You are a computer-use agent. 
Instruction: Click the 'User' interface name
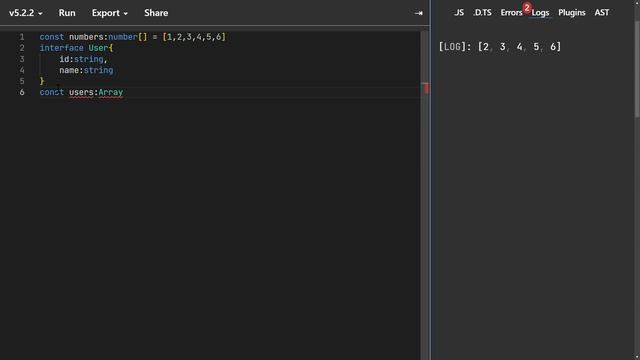(98, 48)
